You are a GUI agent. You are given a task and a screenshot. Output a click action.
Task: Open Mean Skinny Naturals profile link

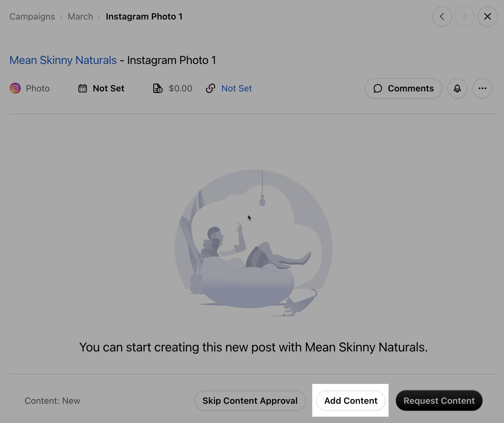pos(63,60)
